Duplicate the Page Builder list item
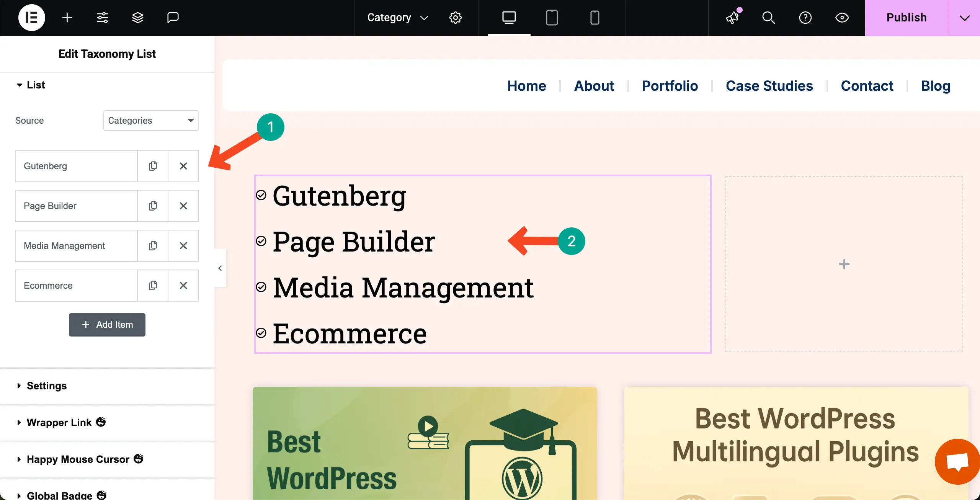980x500 pixels. 153,206
